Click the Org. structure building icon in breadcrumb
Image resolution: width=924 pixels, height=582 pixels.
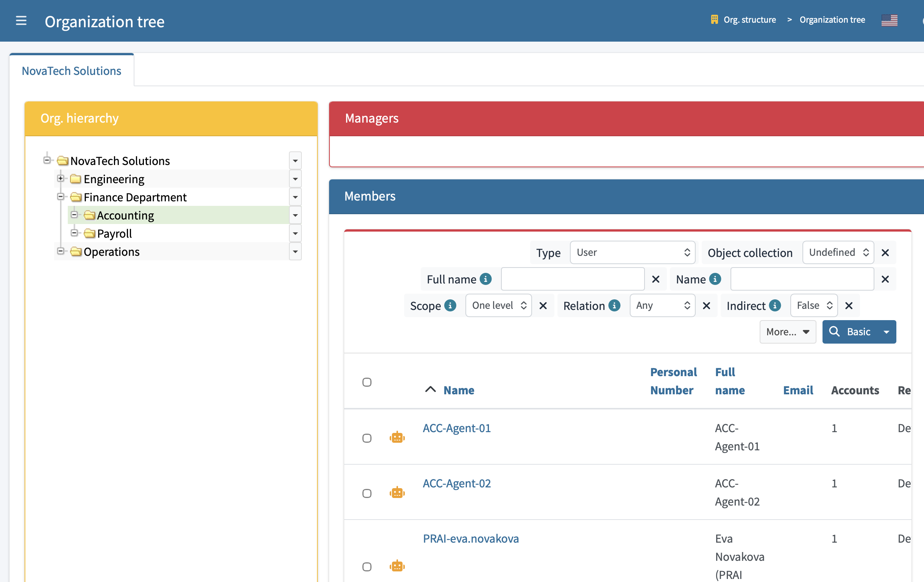[x=714, y=19]
